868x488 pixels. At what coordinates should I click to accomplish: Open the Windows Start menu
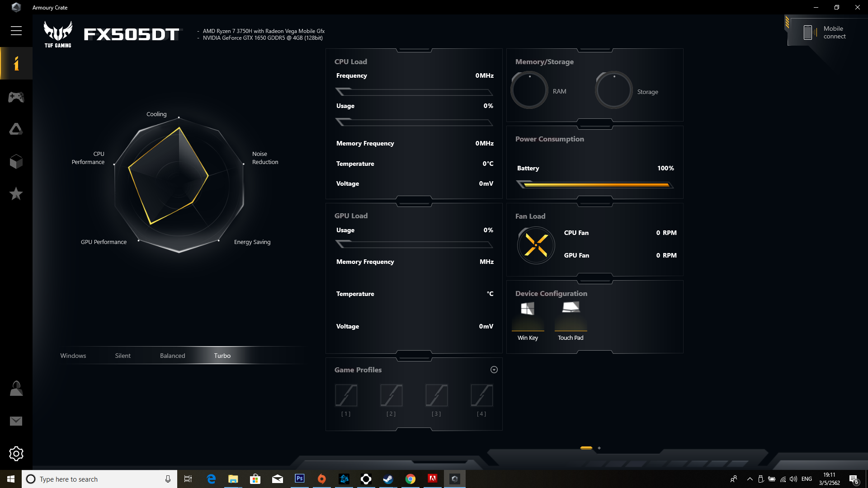[x=11, y=479]
